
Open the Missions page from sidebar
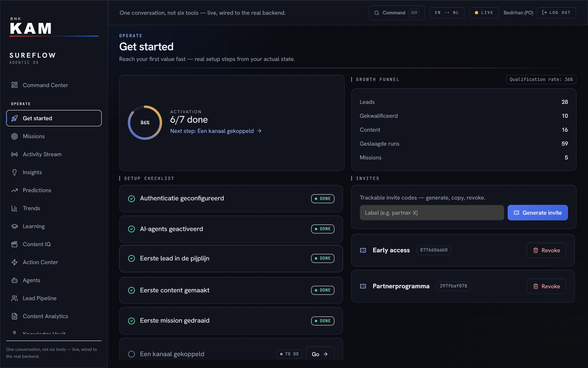pos(54,136)
